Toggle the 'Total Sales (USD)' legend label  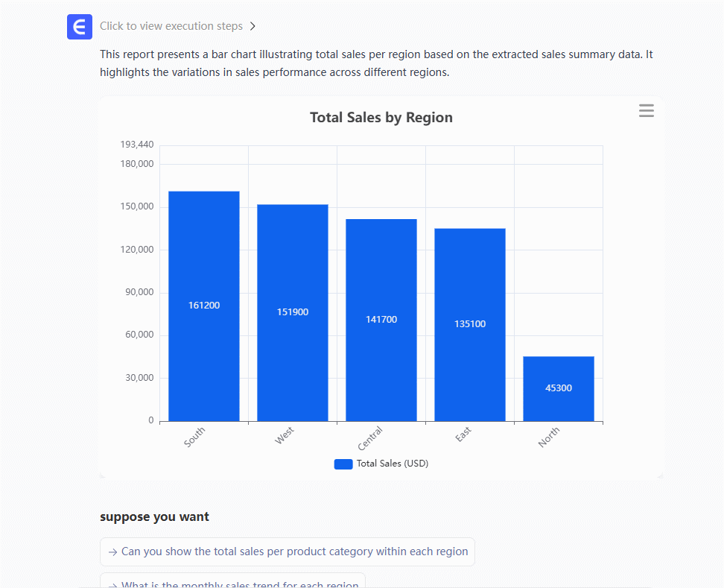pyautogui.click(x=392, y=464)
